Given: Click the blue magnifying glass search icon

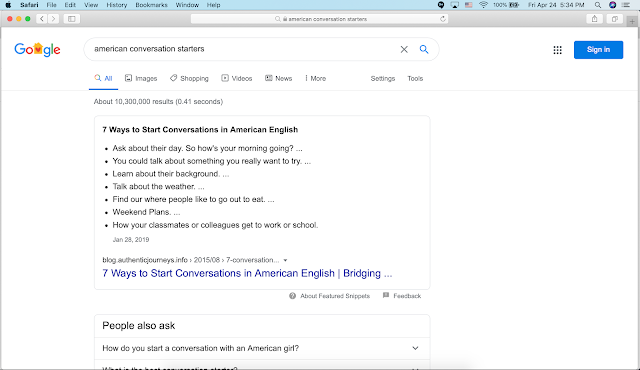Looking at the screenshot, I should pyautogui.click(x=424, y=49).
